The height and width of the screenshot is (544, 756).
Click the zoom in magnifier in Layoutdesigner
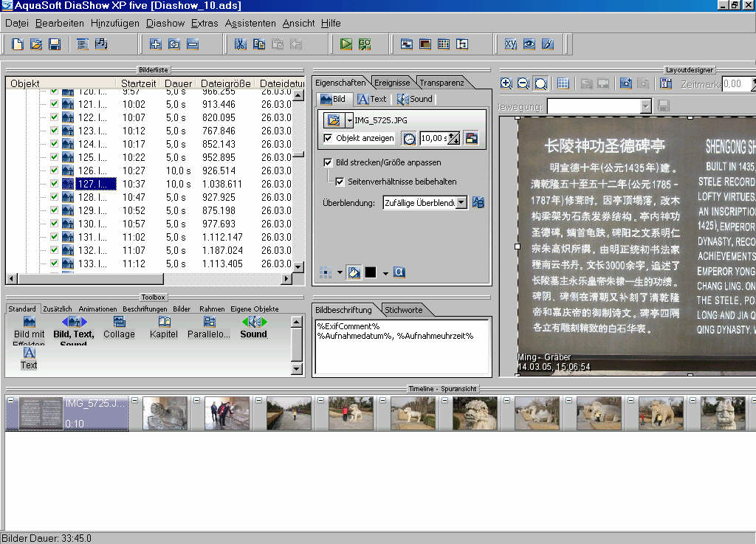click(506, 84)
